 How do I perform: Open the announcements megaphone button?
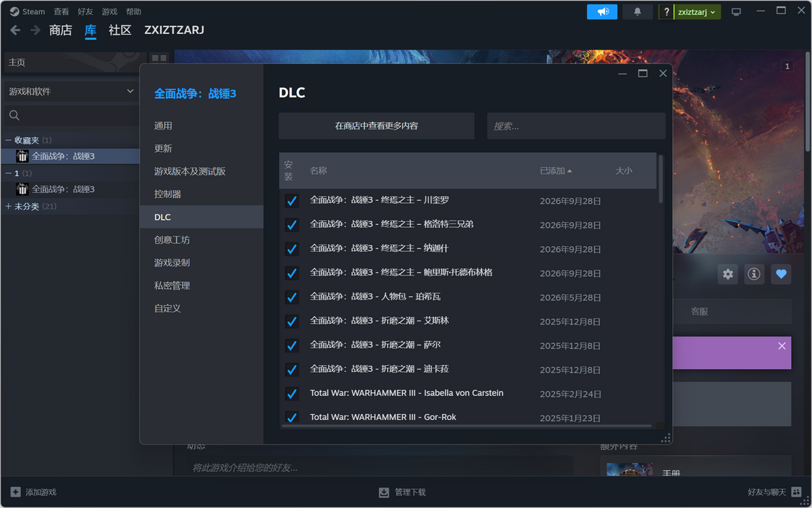(601, 11)
